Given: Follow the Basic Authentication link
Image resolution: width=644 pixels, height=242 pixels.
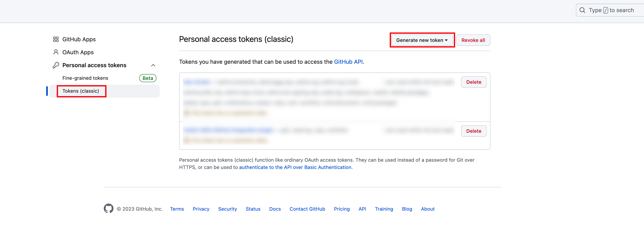Looking at the screenshot, I should click(x=295, y=167).
